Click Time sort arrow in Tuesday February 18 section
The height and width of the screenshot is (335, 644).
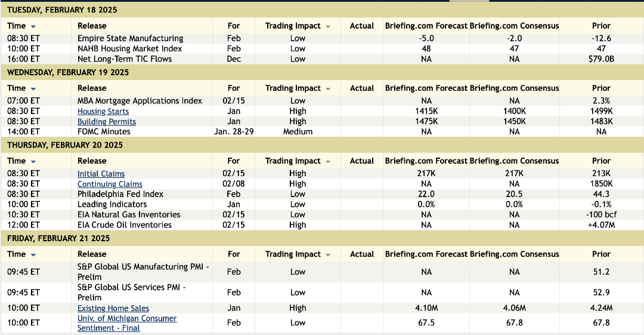pos(33,26)
